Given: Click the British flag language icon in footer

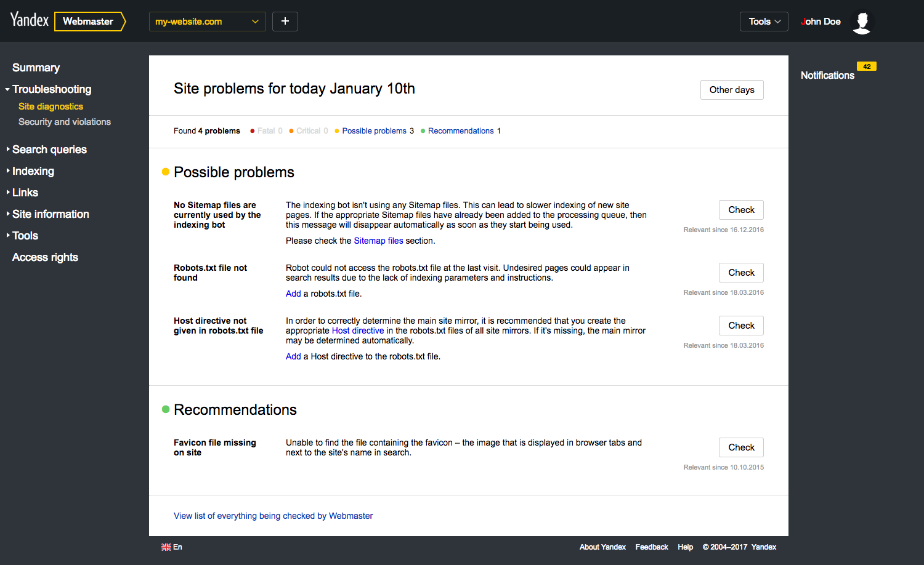Looking at the screenshot, I should point(166,547).
